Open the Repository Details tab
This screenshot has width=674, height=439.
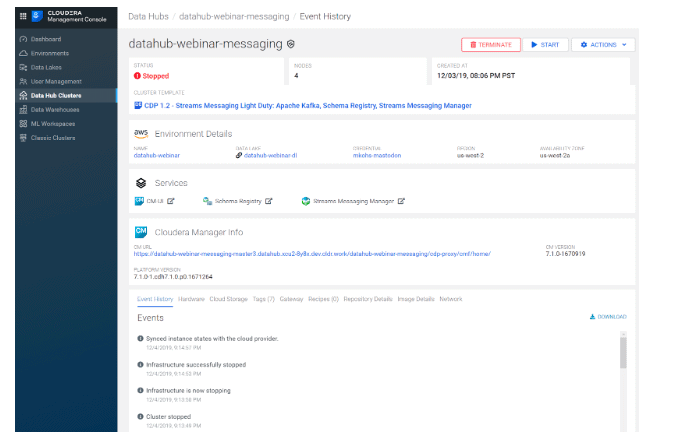tap(368, 299)
